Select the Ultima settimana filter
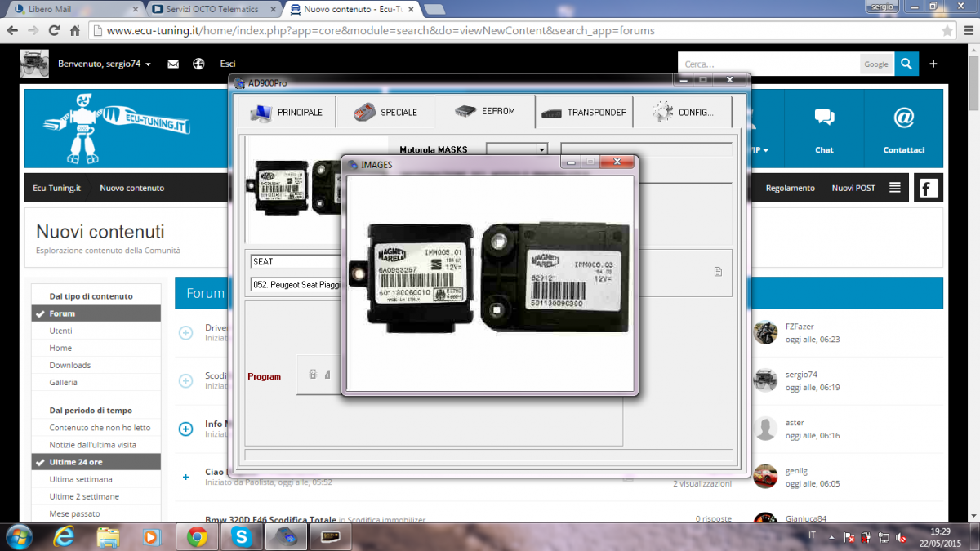The width and height of the screenshot is (980, 551). pyautogui.click(x=96, y=479)
